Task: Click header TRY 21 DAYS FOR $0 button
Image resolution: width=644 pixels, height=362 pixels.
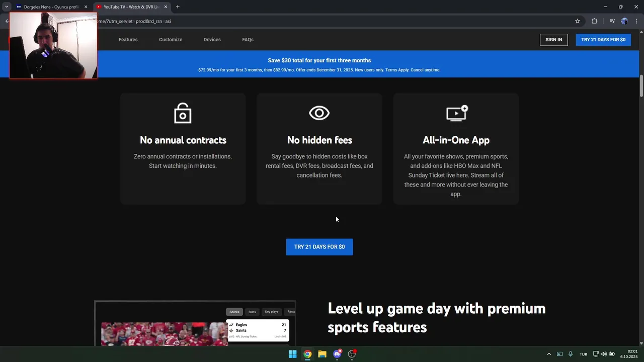Action: tap(603, 40)
